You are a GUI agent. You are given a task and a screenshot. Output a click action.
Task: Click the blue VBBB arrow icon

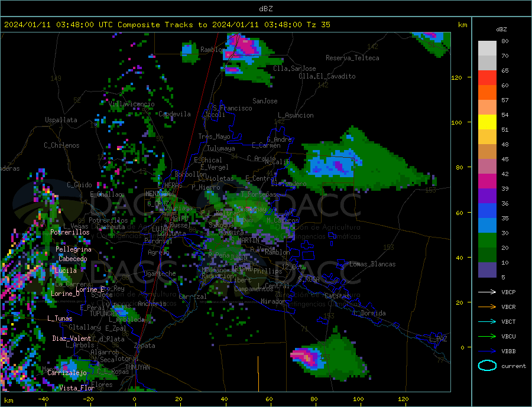(487, 351)
